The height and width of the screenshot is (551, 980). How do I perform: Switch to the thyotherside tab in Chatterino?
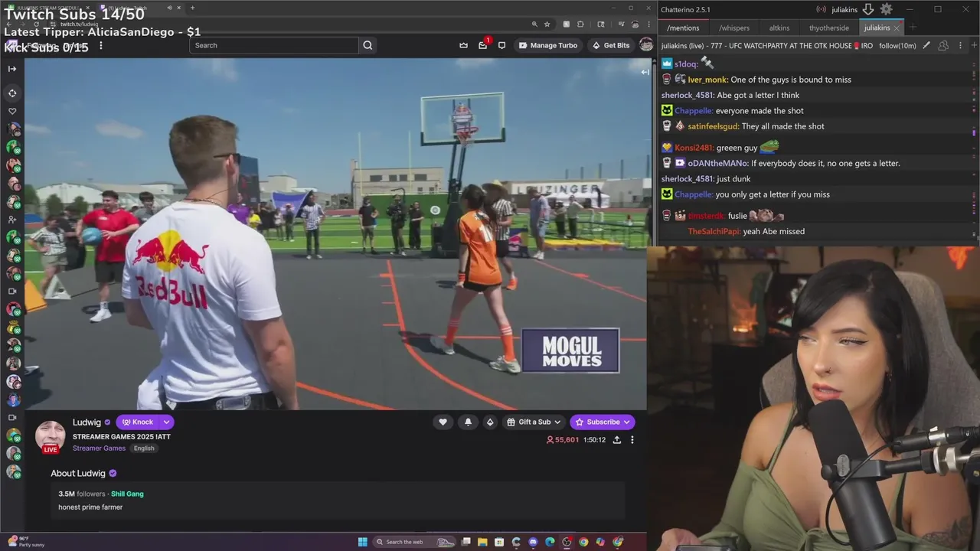coord(829,28)
